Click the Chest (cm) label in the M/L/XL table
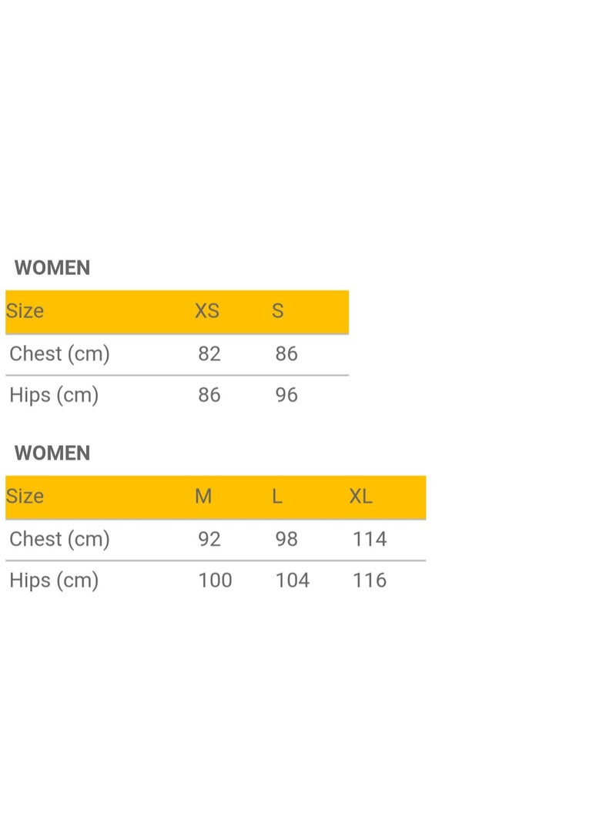The image size is (616, 840). click(x=59, y=540)
